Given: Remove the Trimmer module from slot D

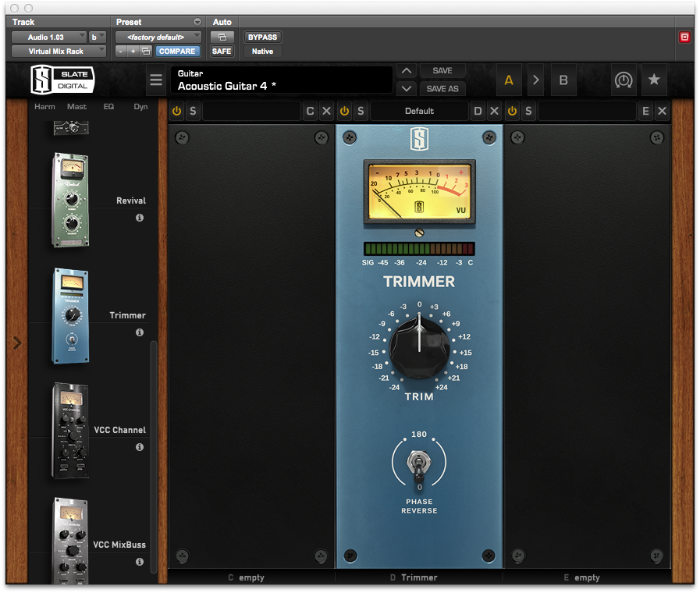Looking at the screenshot, I should tap(494, 112).
